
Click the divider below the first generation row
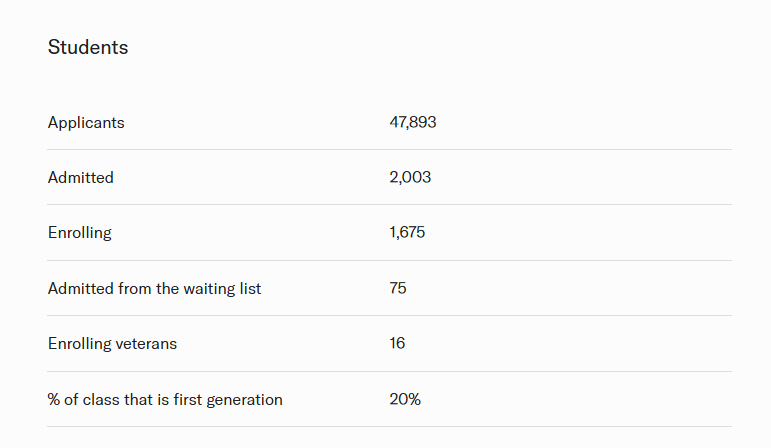coord(389,427)
